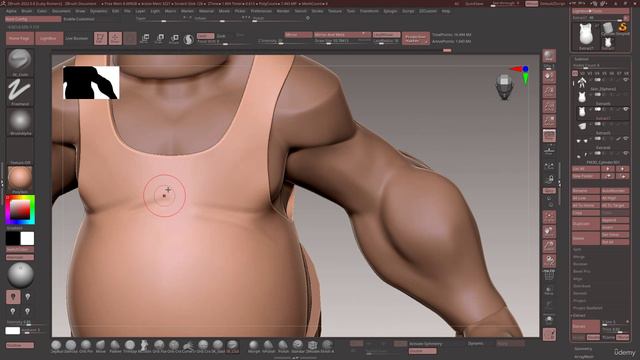Image resolution: width=640 pixels, height=360 pixels.
Task: Toggle Live Boolean mode
Action: click(x=77, y=38)
